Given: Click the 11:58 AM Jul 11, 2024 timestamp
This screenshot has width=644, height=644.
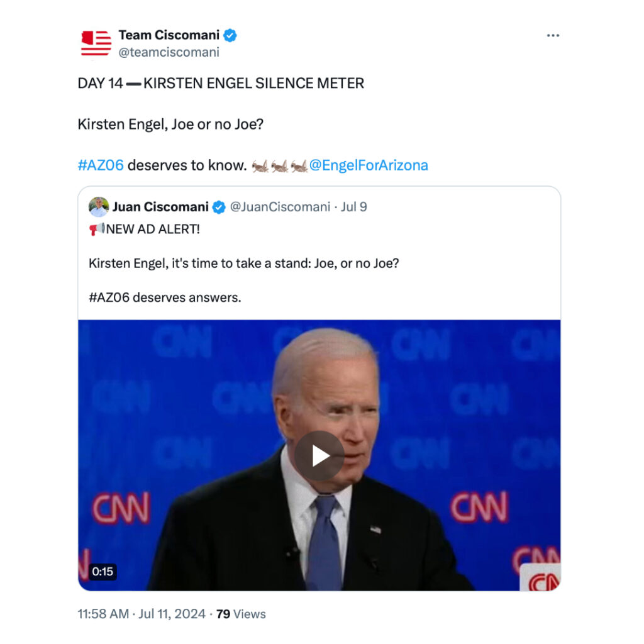Looking at the screenshot, I should coord(142,614).
